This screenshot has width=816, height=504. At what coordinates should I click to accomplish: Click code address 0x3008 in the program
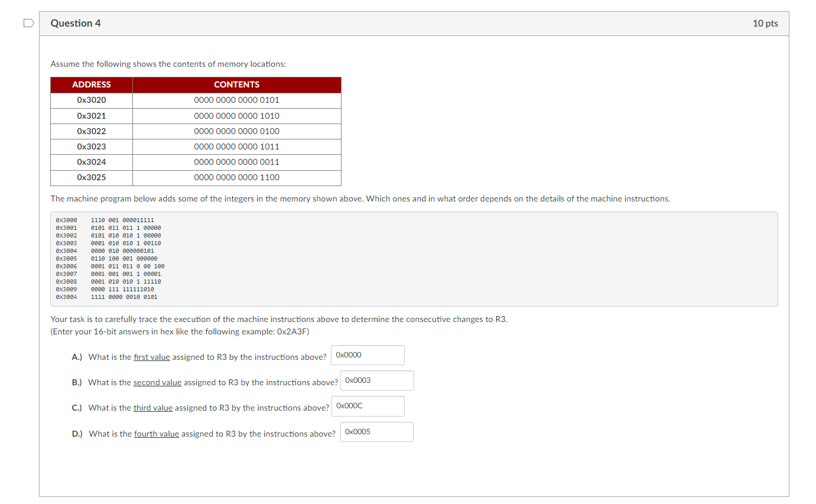pyautogui.click(x=66, y=282)
